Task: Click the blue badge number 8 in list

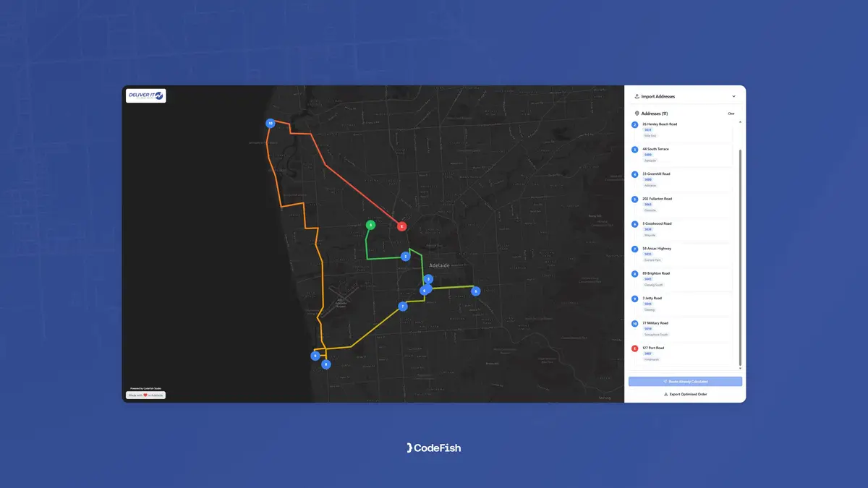Action: click(635, 274)
